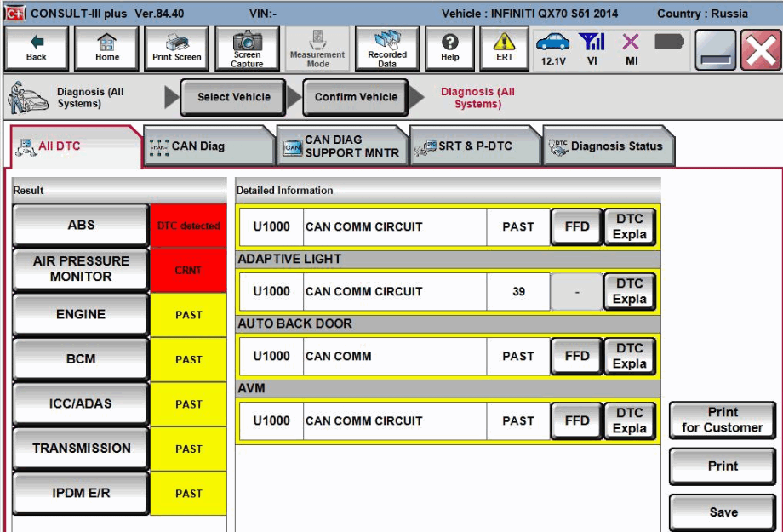The height and width of the screenshot is (532, 783).
Task: Open the CAN DIAG SUPPORT MNTR tab
Action: pos(342,146)
